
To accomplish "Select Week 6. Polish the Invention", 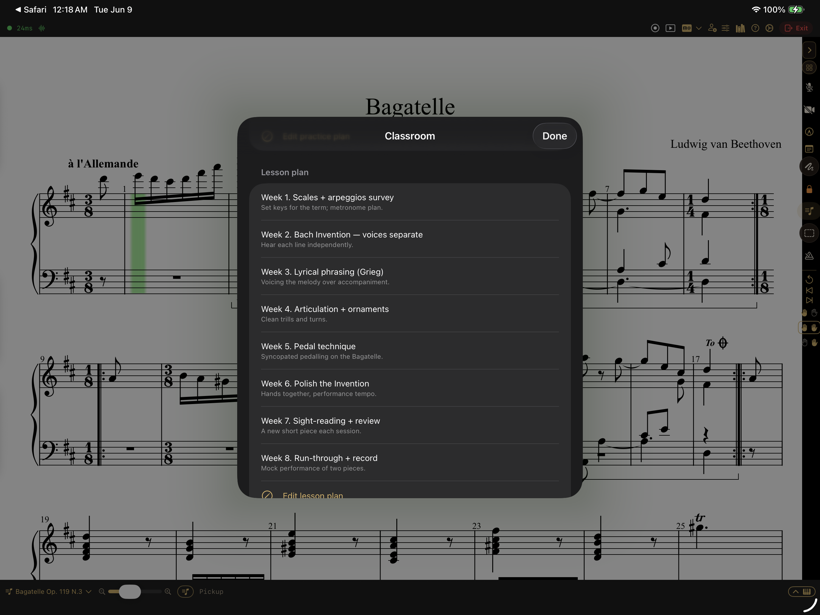I will [x=409, y=388].
